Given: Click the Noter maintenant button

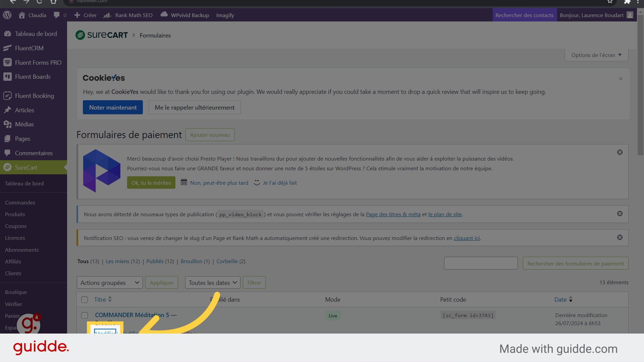Looking at the screenshot, I should point(113,107).
